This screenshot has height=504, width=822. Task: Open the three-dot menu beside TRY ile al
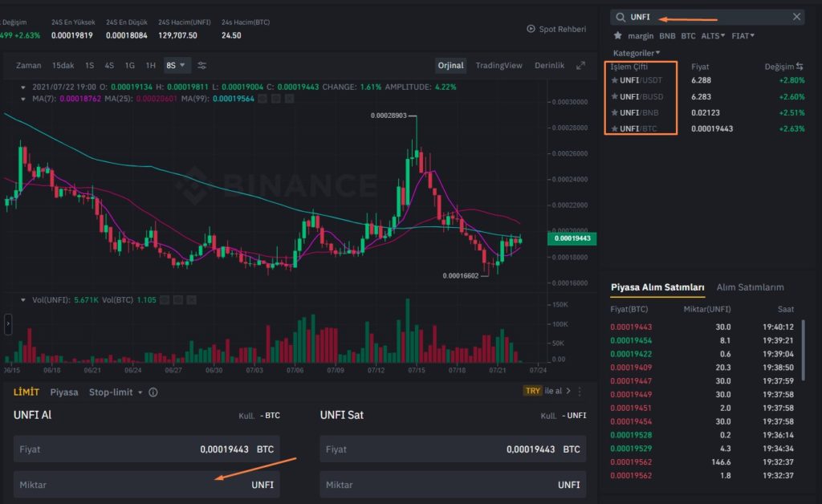580,392
